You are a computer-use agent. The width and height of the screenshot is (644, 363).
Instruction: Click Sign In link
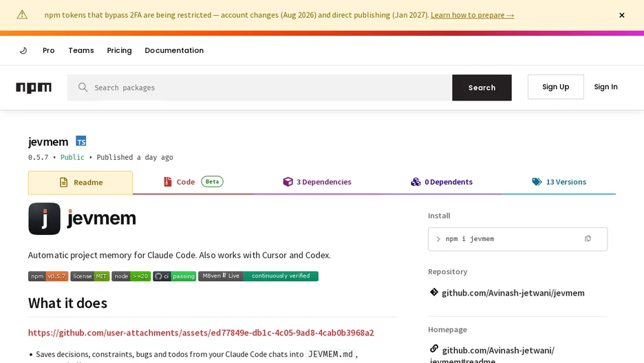coord(605,87)
